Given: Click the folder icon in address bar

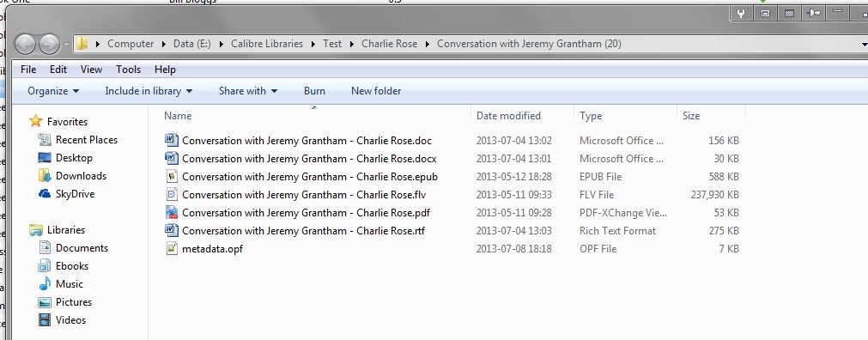Looking at the screenshot, I should point(82,43).
